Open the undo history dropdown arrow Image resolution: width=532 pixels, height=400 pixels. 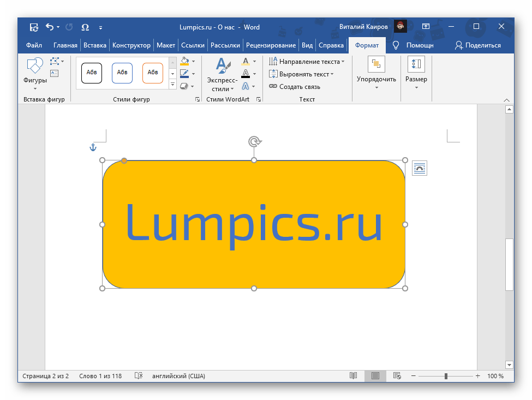[58, 27]
